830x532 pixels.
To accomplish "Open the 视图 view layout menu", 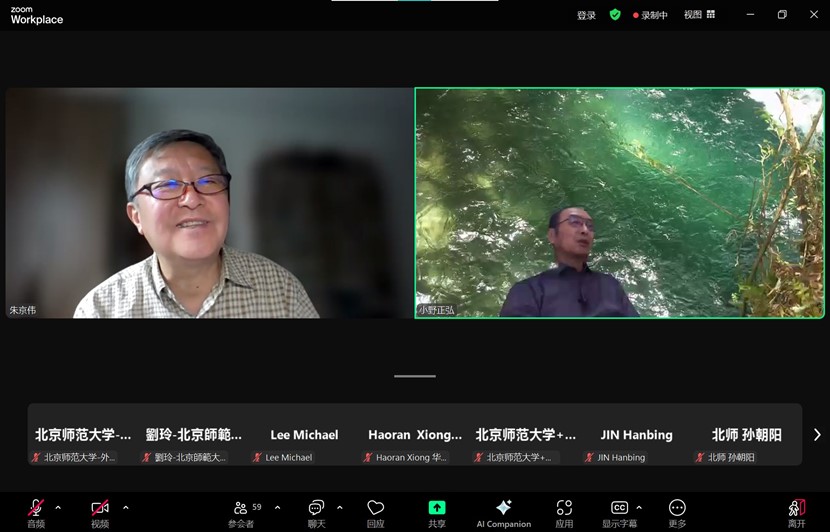I will (699, 15).
